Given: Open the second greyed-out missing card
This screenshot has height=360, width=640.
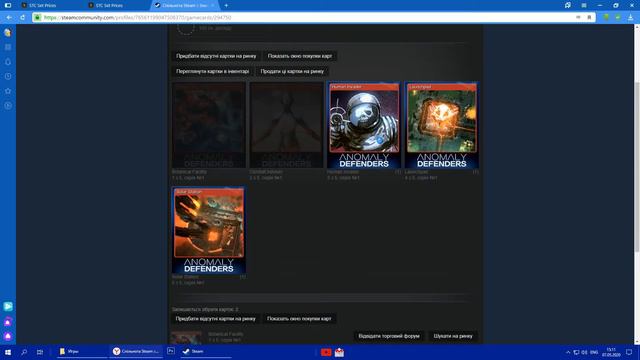Looking at the screenshot, I should 287,126.
